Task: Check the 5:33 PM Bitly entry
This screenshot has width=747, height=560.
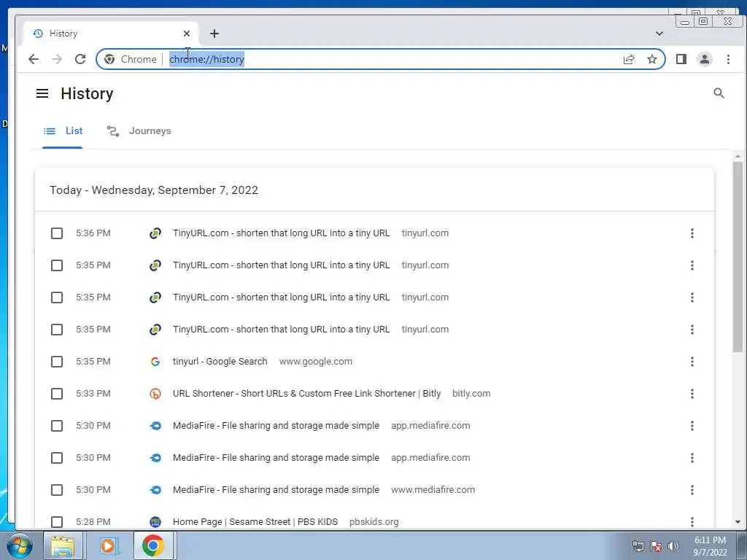Action: click(x=57, y=394)
